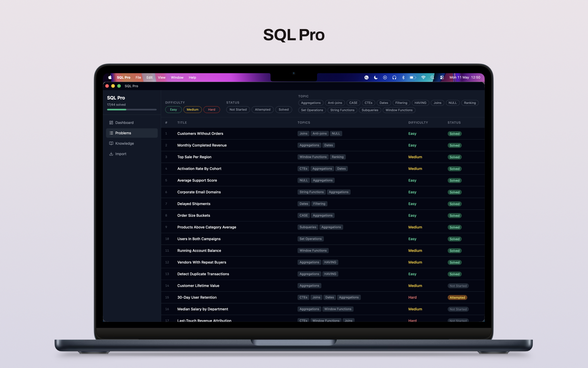This screenshot has height=368, width=588.
Task: Open the Bluetooth menu bar icon
Action: click(x=403, y=77)
